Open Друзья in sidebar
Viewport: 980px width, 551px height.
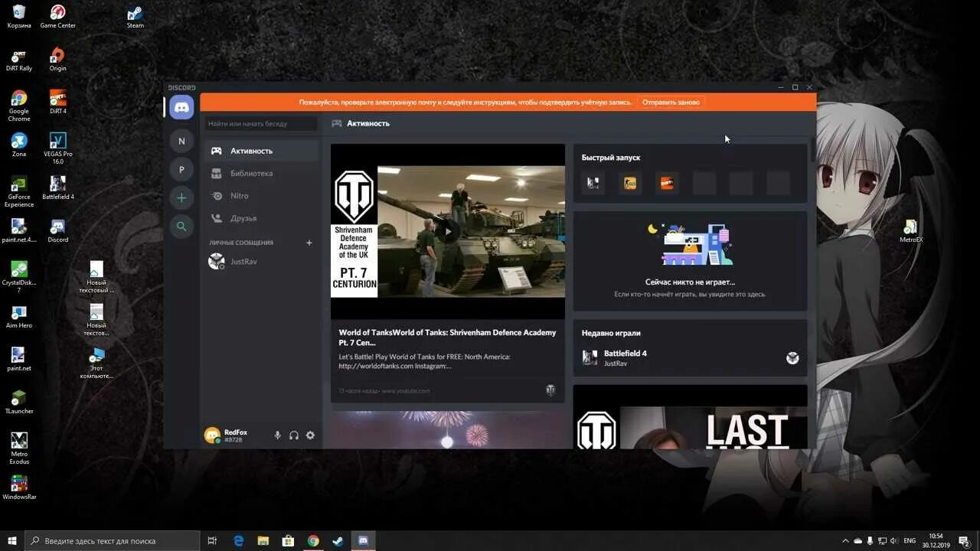point(263,218)
